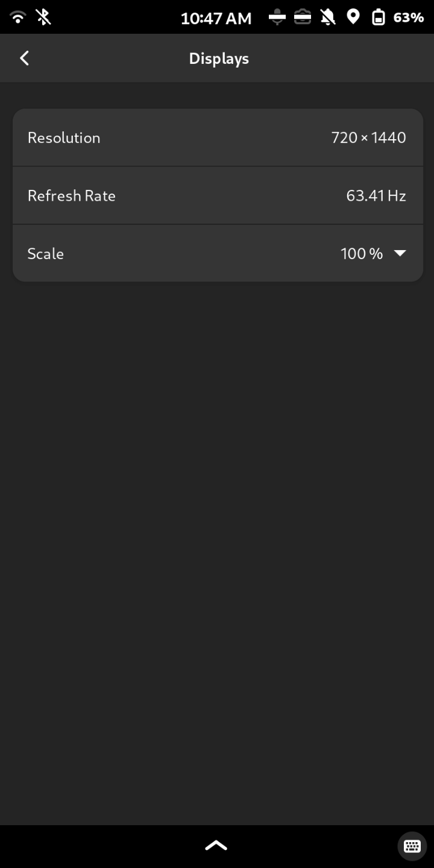Select the Refresh Rate row label
The height and width of the screenshot is (868, 434).
[72, 196]
